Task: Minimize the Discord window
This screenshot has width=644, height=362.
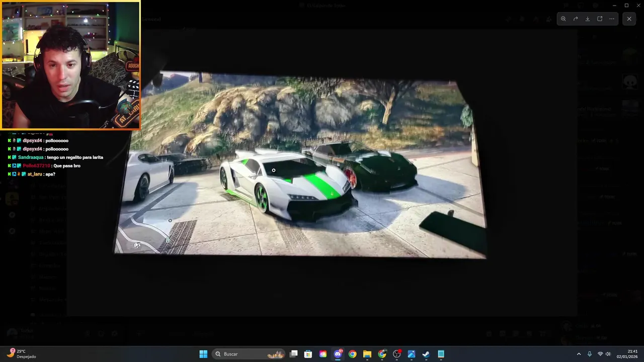Action: 614,5
